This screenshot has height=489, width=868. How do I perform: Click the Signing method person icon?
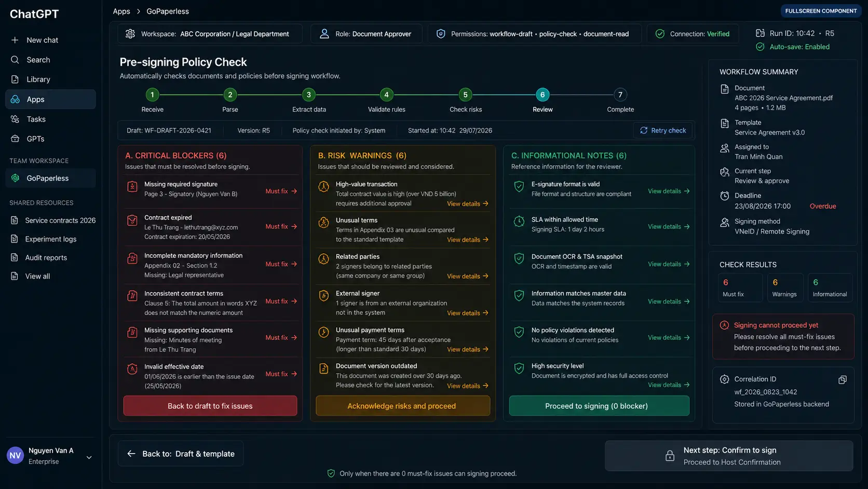tap(725, 222)
